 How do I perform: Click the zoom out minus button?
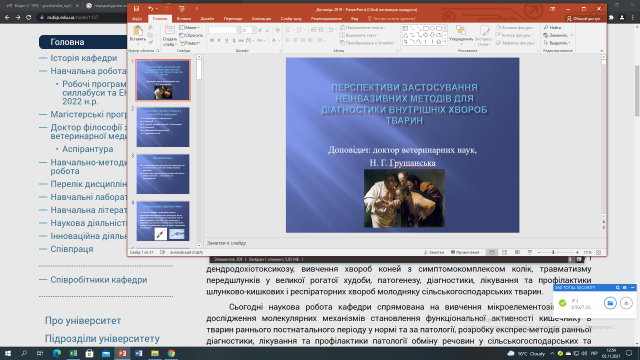tap(539, 253)
